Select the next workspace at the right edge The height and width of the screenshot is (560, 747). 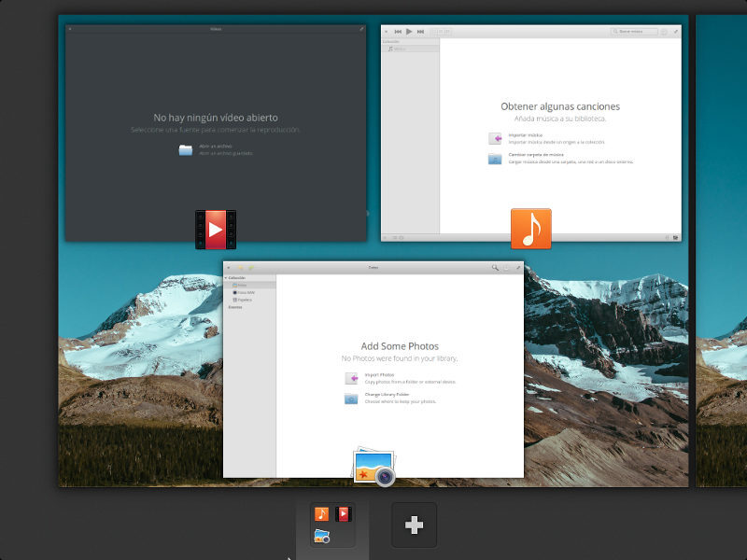[x=722, y=250]
